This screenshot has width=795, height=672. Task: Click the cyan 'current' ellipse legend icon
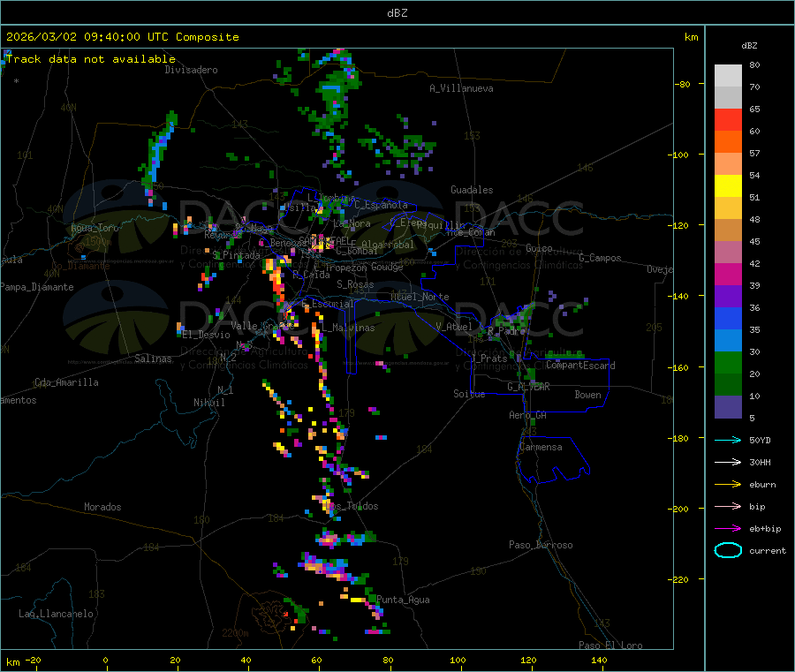[x=728, y=550]
